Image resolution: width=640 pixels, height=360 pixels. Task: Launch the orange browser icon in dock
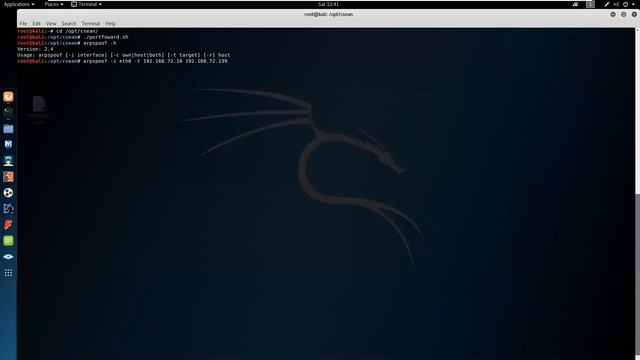click(x=8, y=97)
